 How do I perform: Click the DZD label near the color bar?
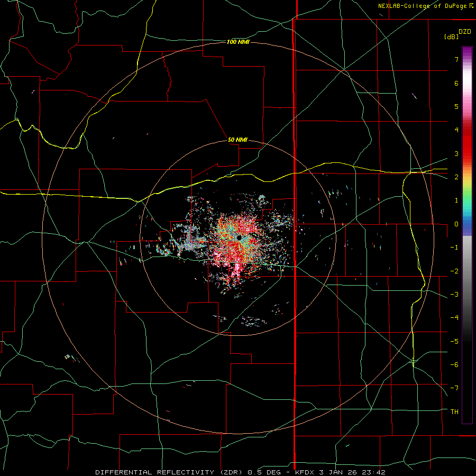pyautogui.click(x=465, y=32)
